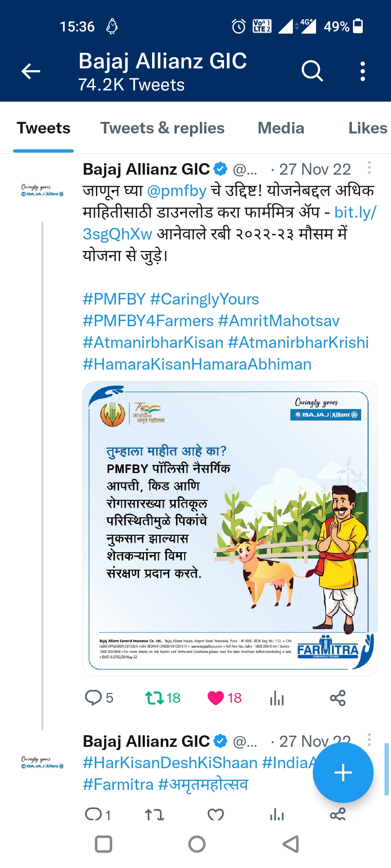The image size is (391, 868).
Task: Expand options menu for the second tweet
Action: click(369, 739)
